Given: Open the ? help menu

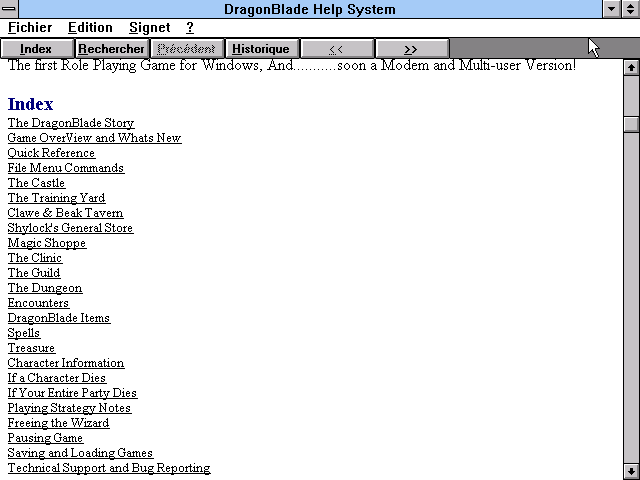Looking at the screenshot, I should click(x=190, y=27).
